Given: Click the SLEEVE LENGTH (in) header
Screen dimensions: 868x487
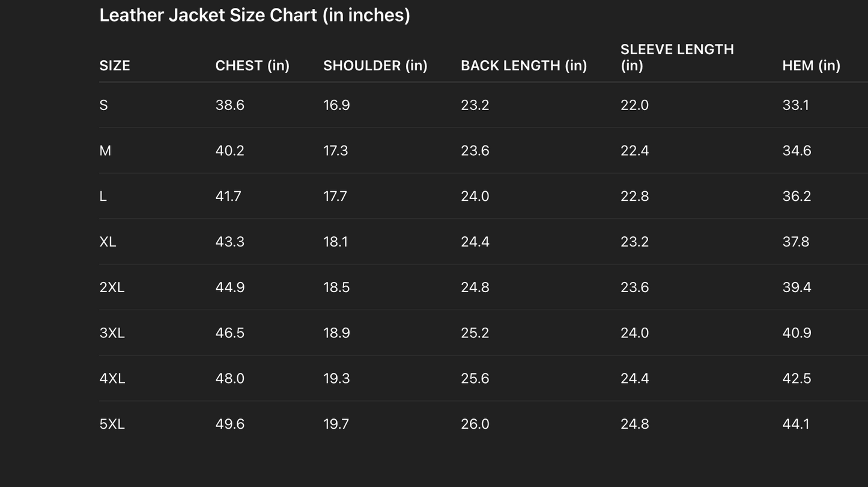Looking at the screenshot, I should [x=677, y=57].
